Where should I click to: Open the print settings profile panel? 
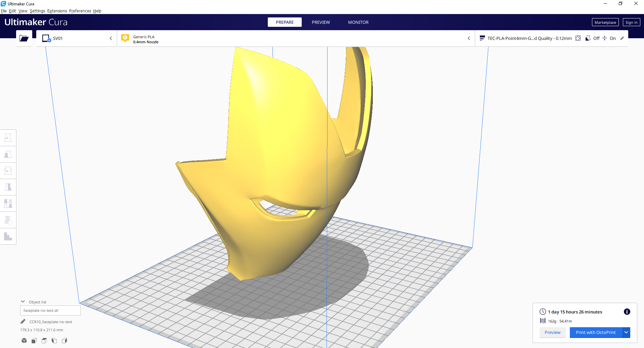[551, 38]
